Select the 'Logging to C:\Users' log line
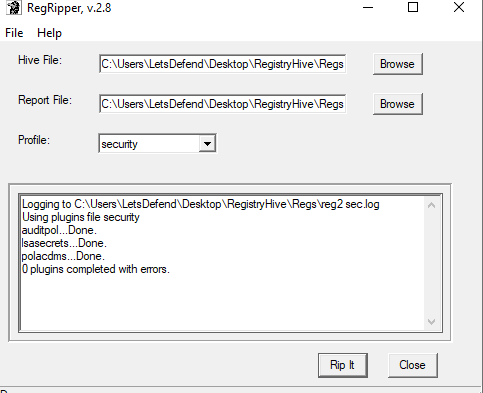The height and width of the screenshot is (393, 483). (201, 204)
